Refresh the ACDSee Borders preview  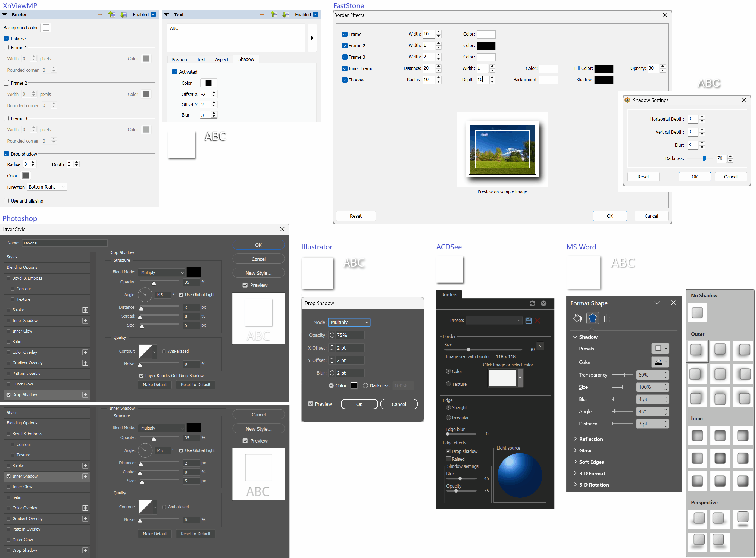pyautogui.click(x=533, y=304)
